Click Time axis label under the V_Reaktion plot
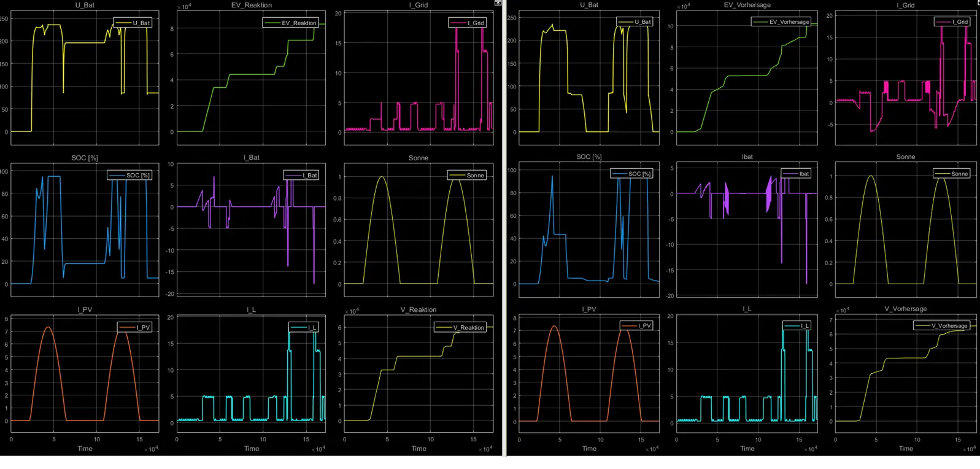 coord(419,449)
